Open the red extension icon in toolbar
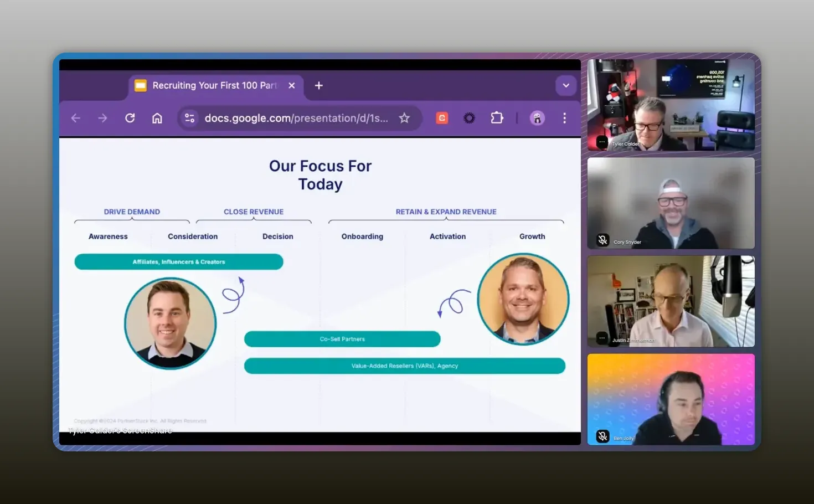 (x=441, y=118)
